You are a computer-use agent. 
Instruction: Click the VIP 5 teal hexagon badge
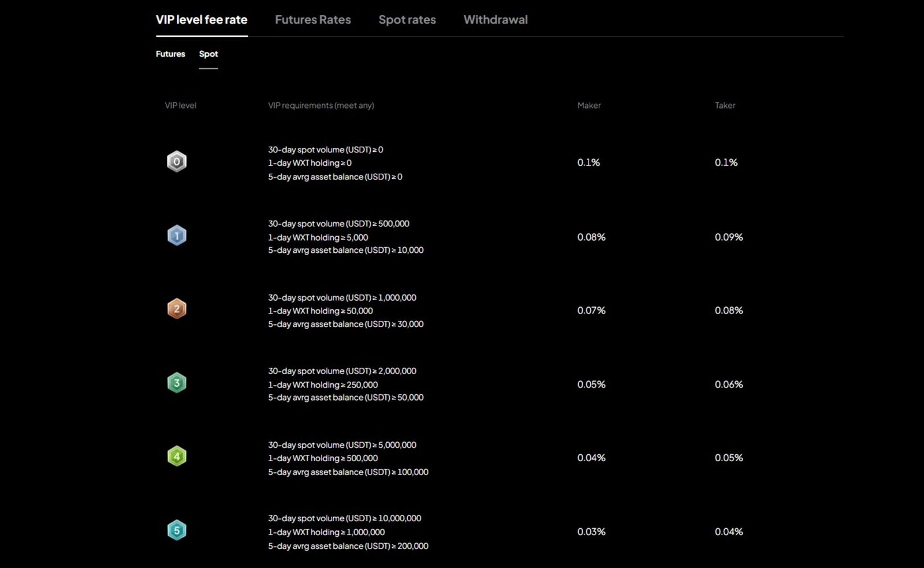tap(177, 530)
